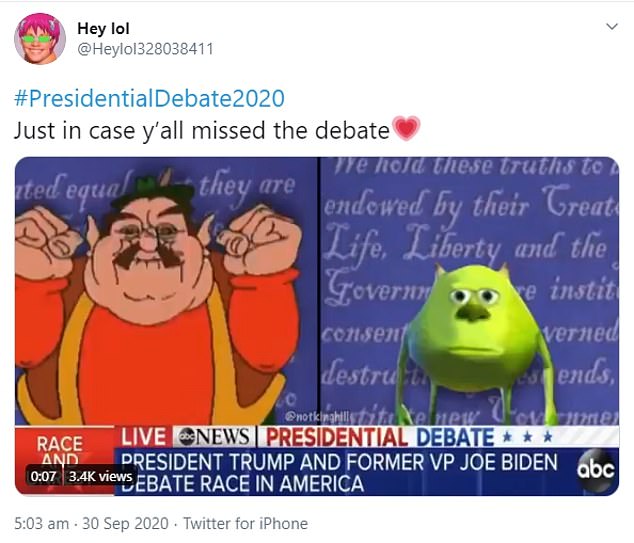
Task: Click the heart emoji in tweet text
Action: (407, 129)
